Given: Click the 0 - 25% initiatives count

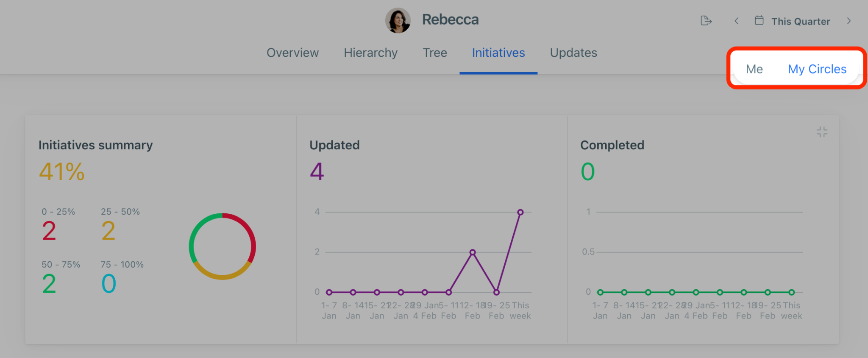Looking at the screenshot, I should tap(49, 231).
